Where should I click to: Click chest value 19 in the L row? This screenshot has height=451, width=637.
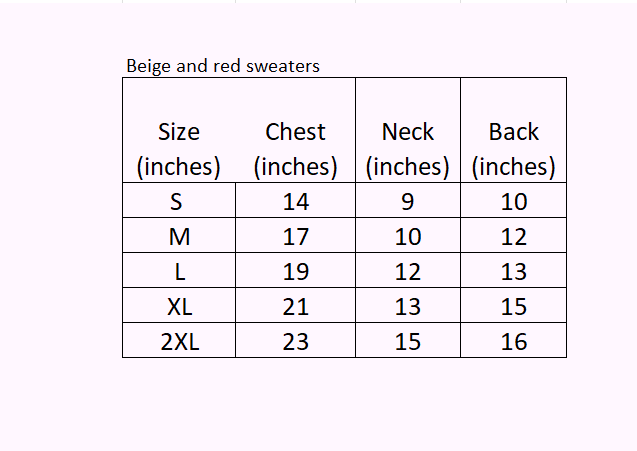(296, 272)
